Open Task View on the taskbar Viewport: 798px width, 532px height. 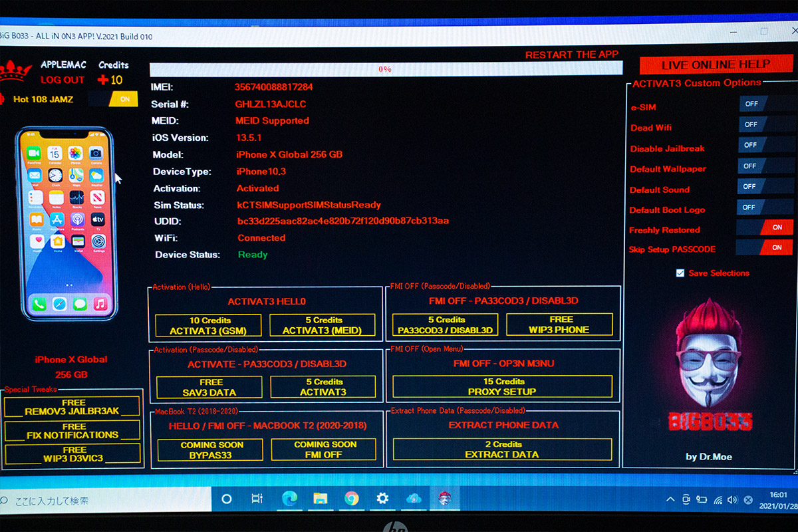[257, 498]
